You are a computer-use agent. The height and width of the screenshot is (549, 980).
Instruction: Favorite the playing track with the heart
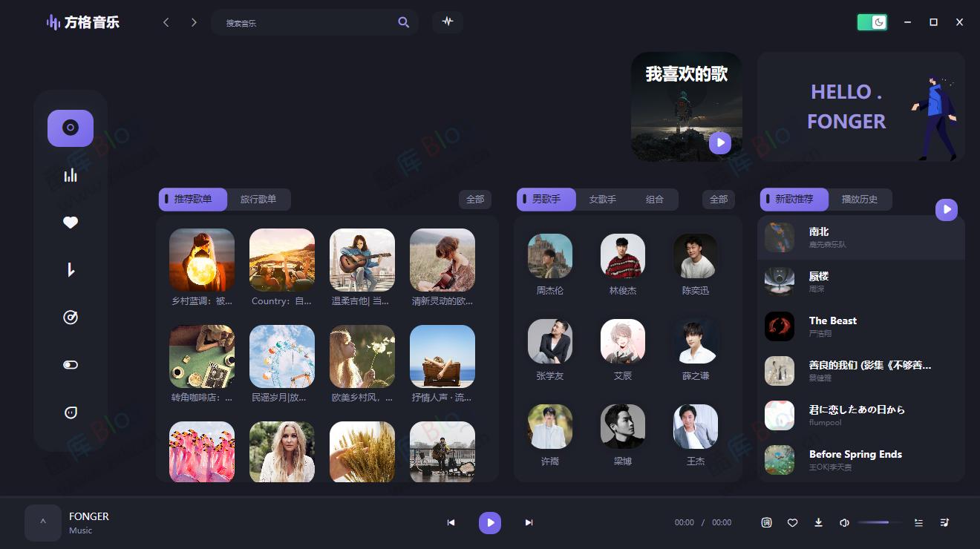click(x=792, y=522)
